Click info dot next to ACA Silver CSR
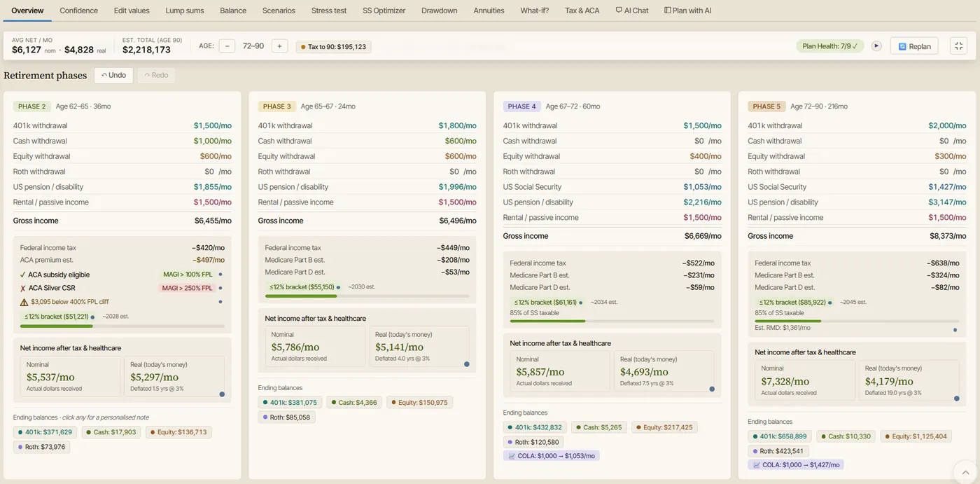The image size is (980, 484). point(220,288)
